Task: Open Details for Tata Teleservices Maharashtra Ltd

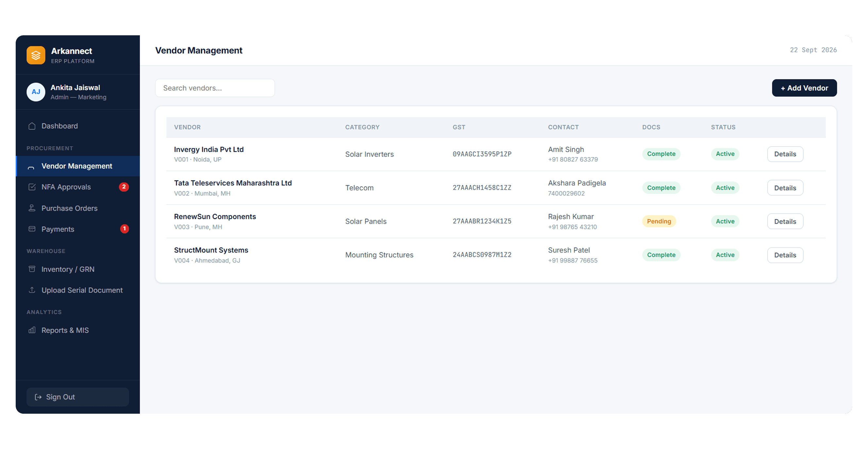Action: coord(785,188)
